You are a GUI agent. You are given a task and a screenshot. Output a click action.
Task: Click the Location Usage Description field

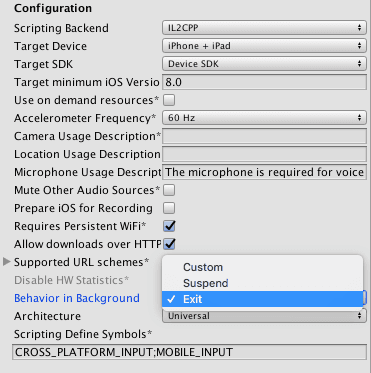(x=264, y=154)
